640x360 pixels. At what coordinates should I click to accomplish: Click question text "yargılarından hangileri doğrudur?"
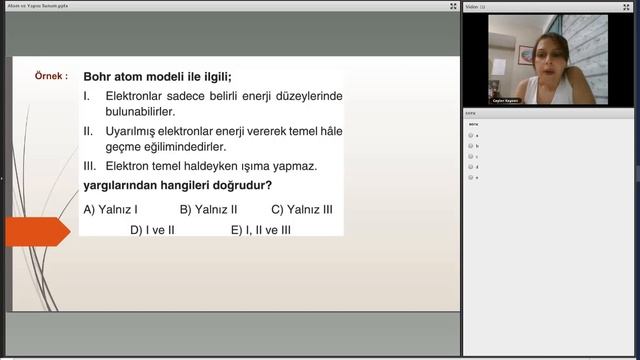[x=178, y=185]
